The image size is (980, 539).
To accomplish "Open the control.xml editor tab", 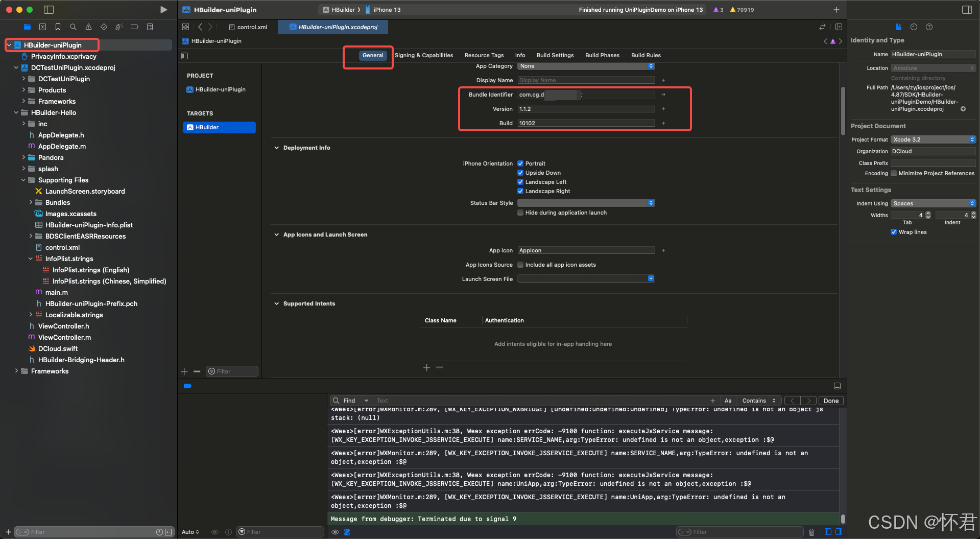I will click(248, 27).
